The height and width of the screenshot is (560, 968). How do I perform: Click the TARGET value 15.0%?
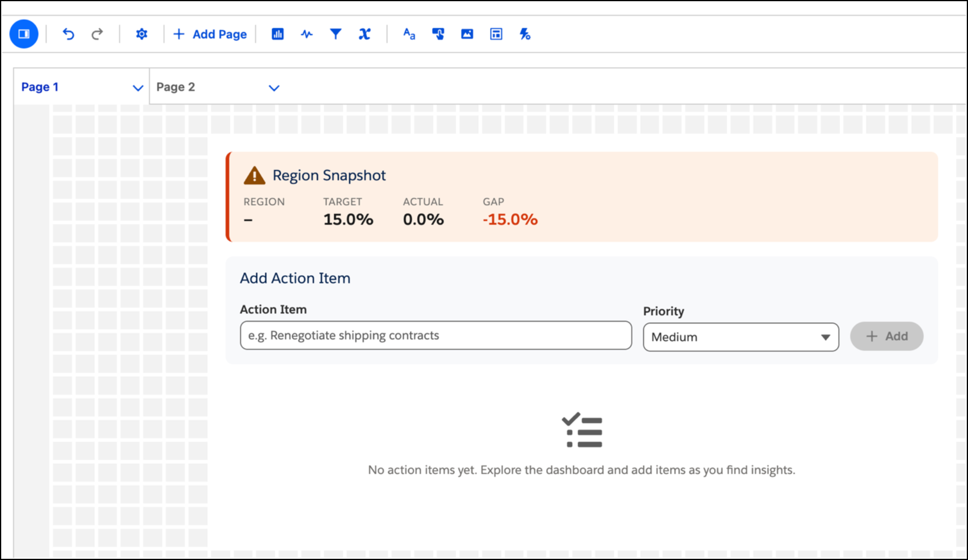click(348, 220)
